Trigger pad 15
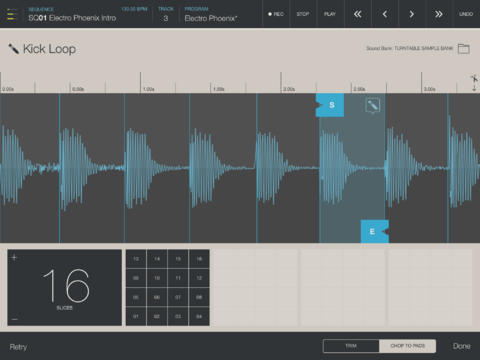The width and height of the screenshot is (480, 360). (x=178, y=259)
